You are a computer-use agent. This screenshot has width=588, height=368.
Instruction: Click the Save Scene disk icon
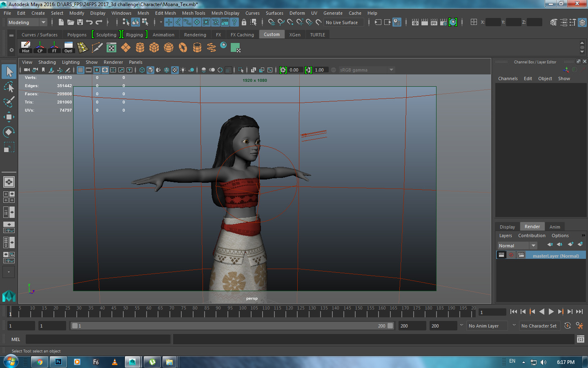80,22
